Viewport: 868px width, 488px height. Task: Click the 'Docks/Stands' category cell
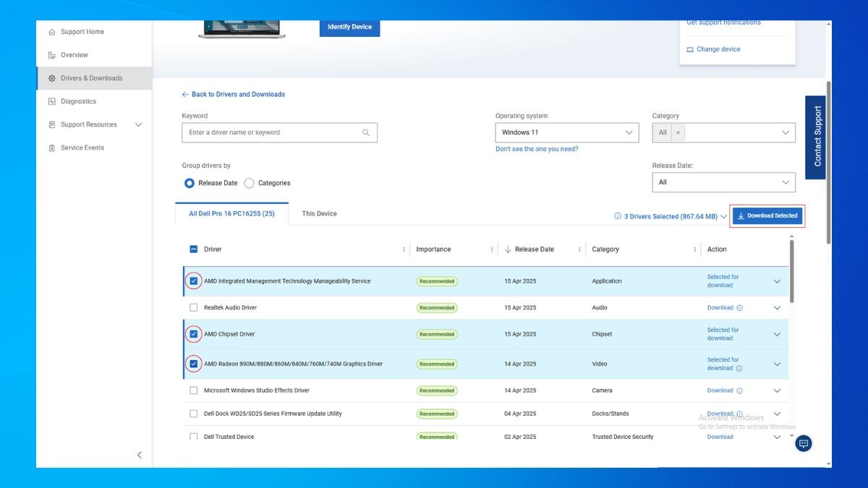pos(610,414)
